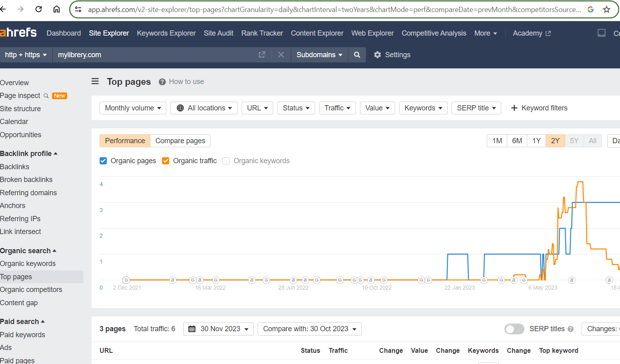Open Keywords filter dropdown
Image resolution: width=620 pixels, height=364 pixels.
[x=423, y=108]
